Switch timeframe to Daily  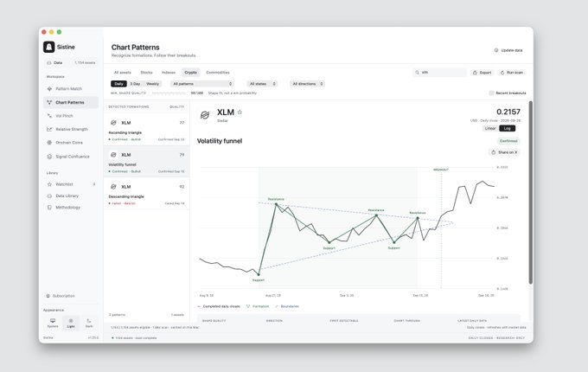point(118,84)
